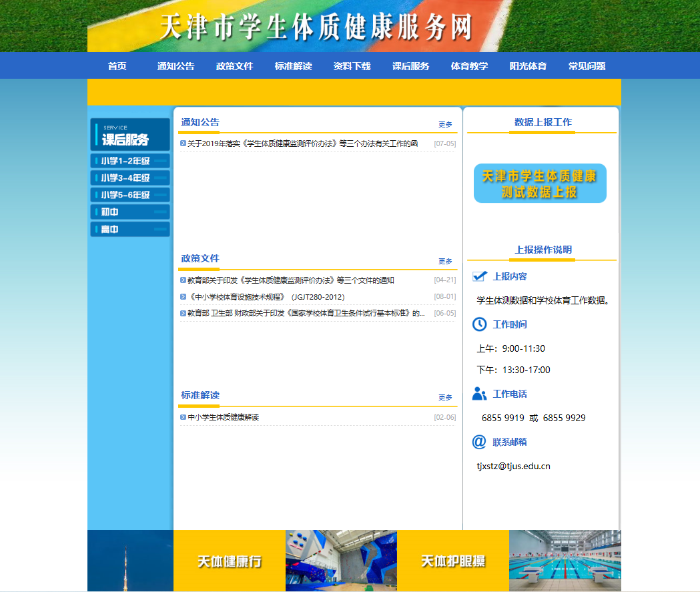Choose 小学5-6年级 in the service sidebar
Viewport: 700px width, 592px height.
[130, 195]
